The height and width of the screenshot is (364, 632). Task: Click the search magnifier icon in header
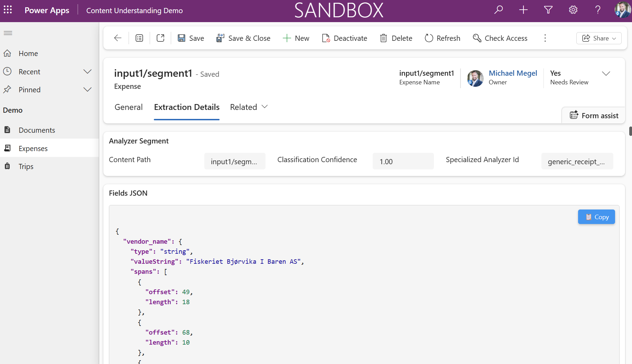point(499,10)
